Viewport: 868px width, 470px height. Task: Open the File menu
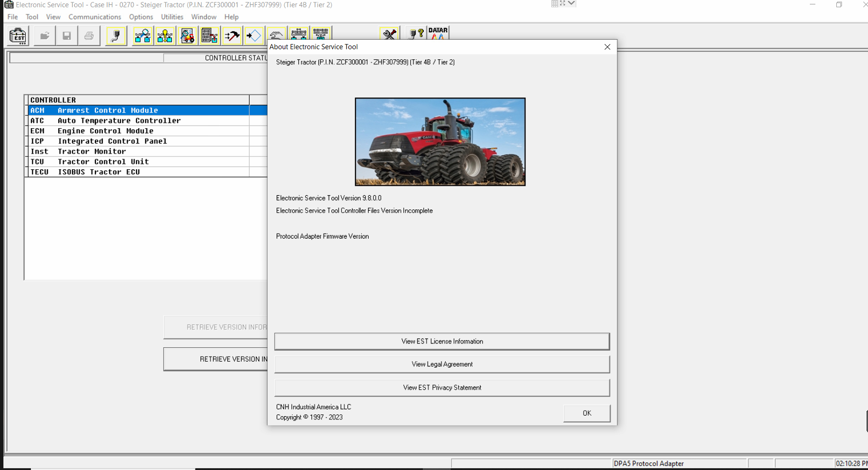pos(13,17)
